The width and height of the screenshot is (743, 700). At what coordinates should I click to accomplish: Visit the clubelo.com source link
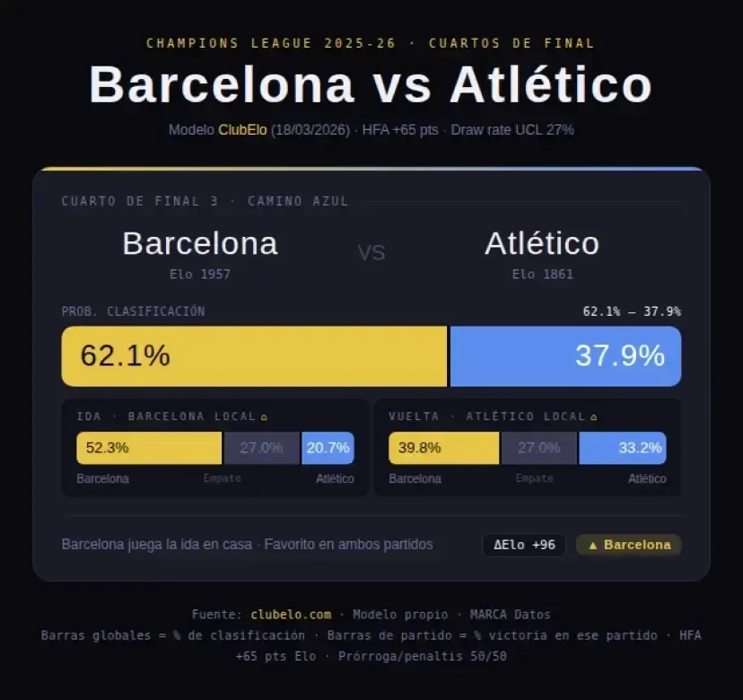(290, 615)
